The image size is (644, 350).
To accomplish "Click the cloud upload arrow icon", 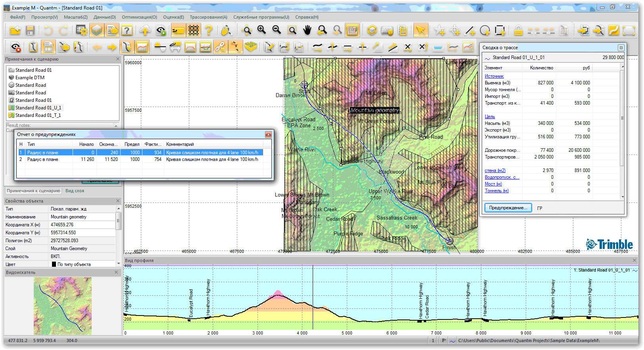I will click(x=145, y=31).
